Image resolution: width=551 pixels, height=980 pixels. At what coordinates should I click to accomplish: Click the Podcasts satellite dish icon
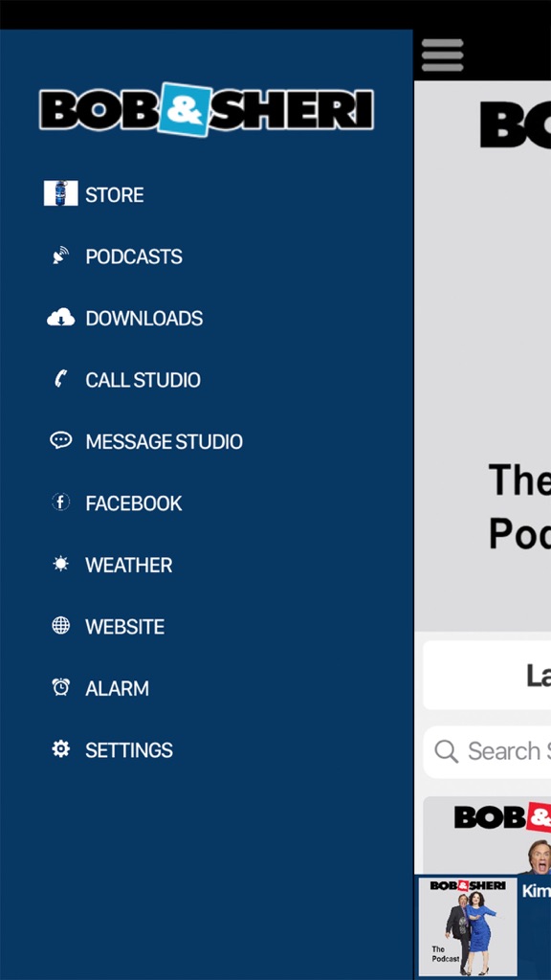pos(60,255)
